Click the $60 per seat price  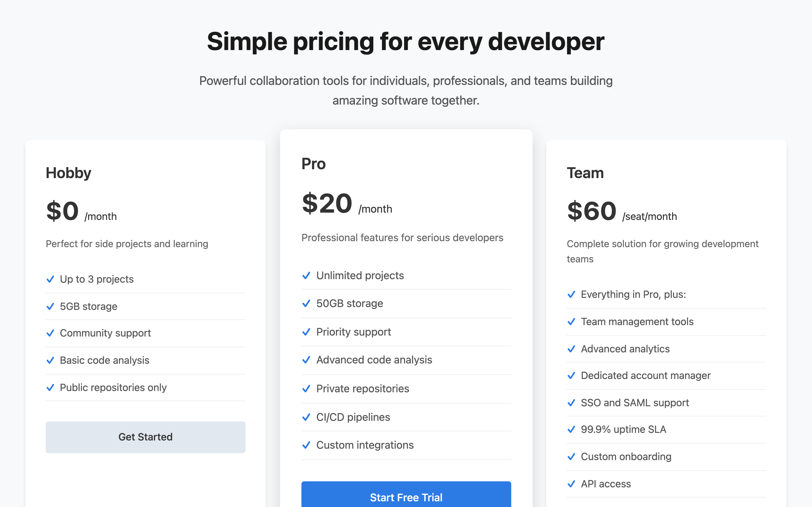pos(592,211)
